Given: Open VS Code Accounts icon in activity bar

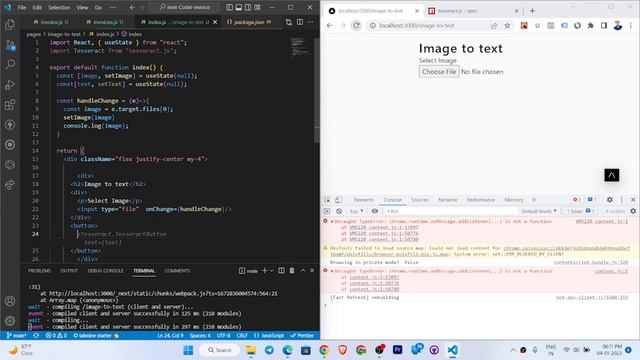Looking at the screenshot, I should [10, 301].
